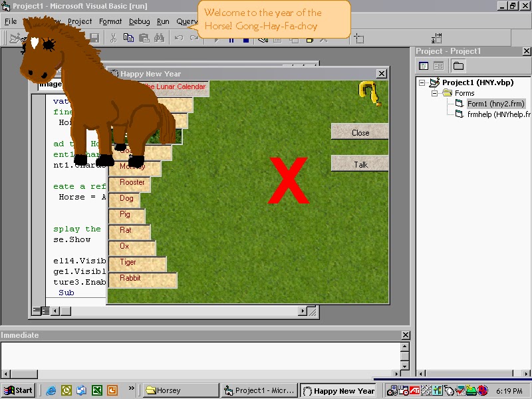Viewport: 532px width, 399px height.
Task: Expand quick launch overflow chevron
Action: point(131,388)
